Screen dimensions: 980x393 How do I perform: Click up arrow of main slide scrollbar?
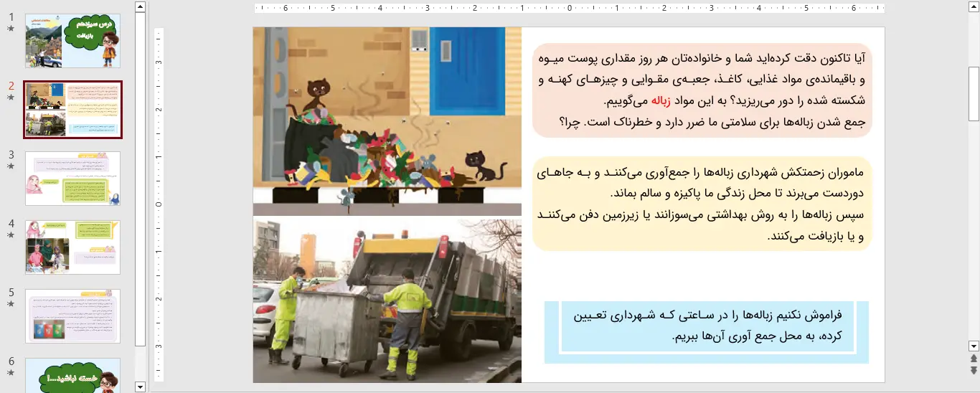click(974, 7)
